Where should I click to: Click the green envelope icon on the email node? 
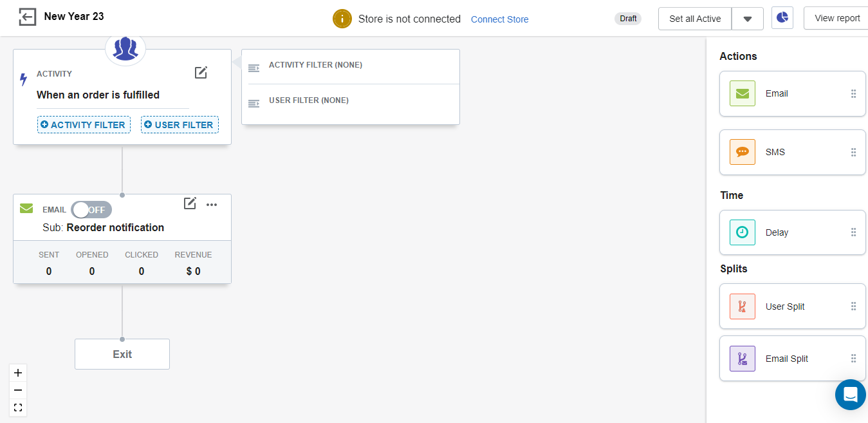click(26, 209)
